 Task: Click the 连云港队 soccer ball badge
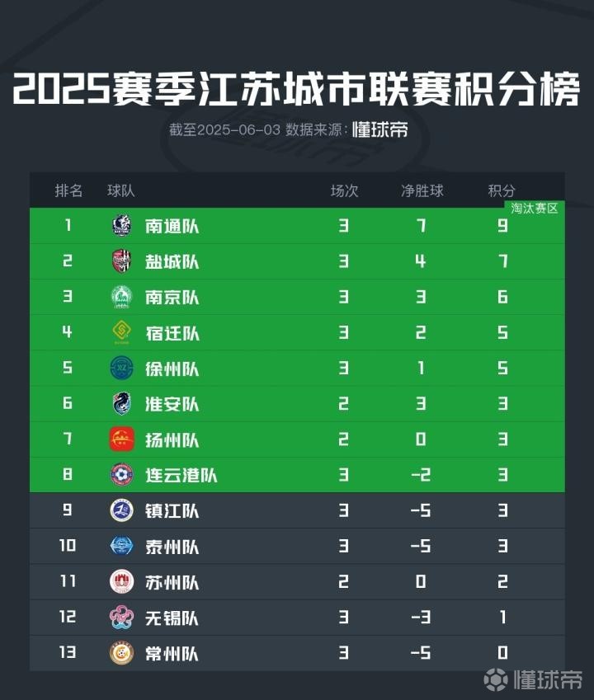point(121,475)
